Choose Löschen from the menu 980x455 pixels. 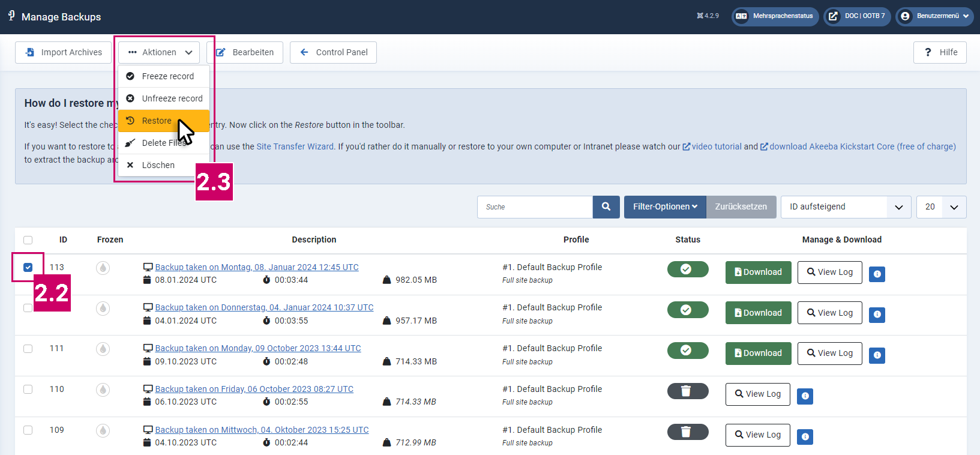[164, 165]
